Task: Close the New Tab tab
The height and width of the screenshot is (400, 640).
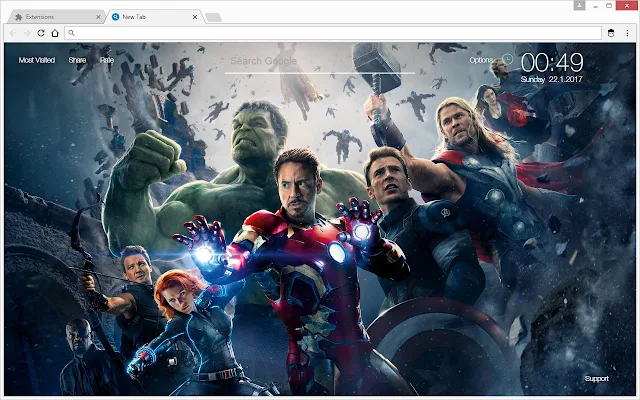Action: [195, 17]
